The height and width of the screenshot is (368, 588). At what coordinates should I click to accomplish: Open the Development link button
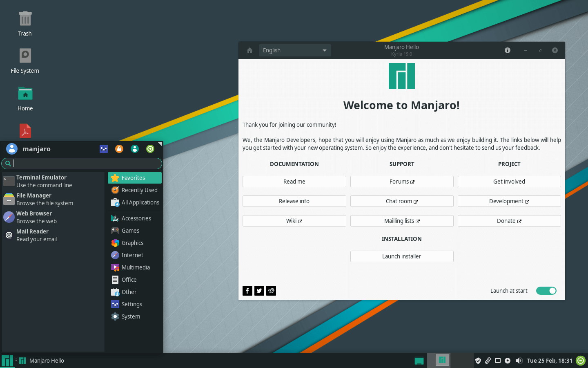coord(509,201)
